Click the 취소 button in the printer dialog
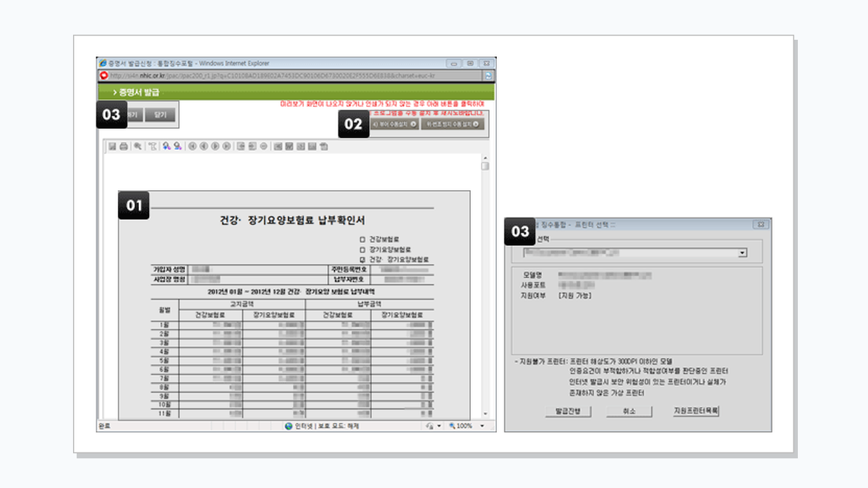Screen dimensions: 868x488 click(x=628, y=411)
